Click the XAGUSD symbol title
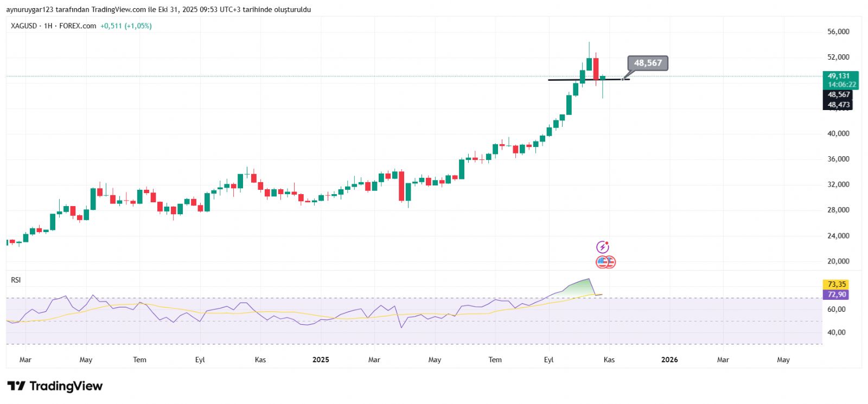The width and height of the screenshot is (868, 404). tap(24, 26)
